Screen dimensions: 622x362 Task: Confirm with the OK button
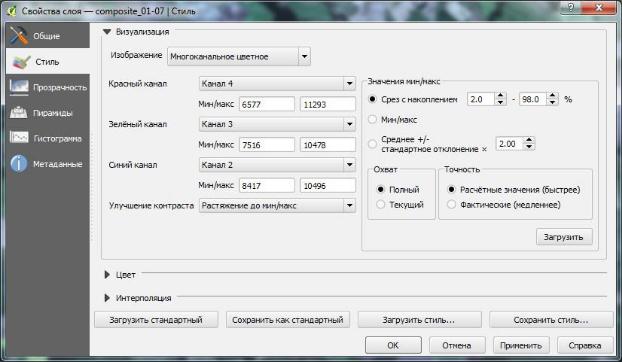[393, 345]
